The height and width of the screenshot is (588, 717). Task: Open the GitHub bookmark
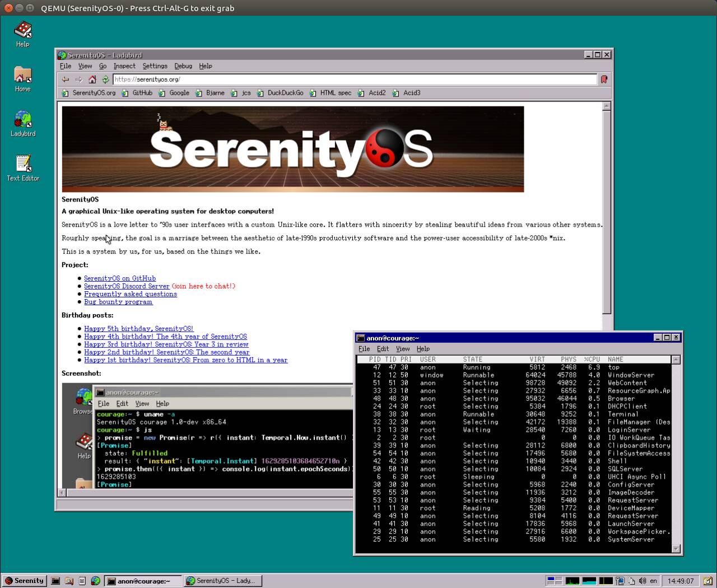tap(137, 93)
